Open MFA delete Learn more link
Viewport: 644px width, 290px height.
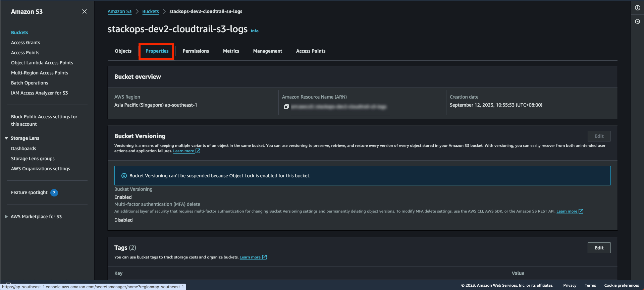tap(570, 211)
